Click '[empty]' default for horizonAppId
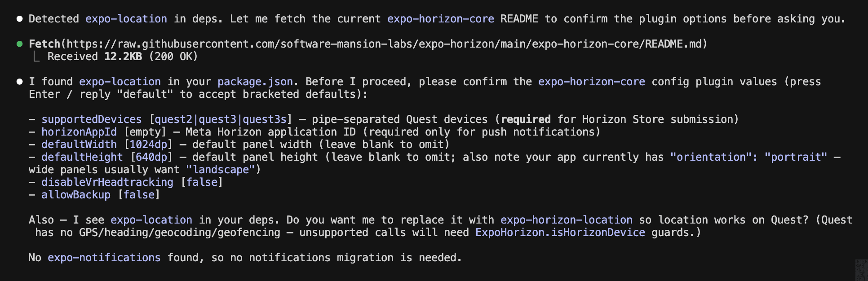 coord(145,132)
